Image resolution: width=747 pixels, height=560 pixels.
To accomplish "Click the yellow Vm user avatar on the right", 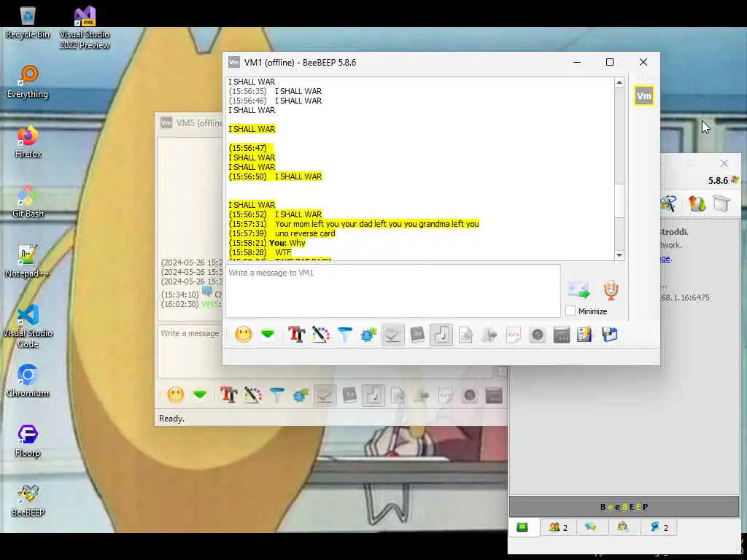I will [643, 96].
